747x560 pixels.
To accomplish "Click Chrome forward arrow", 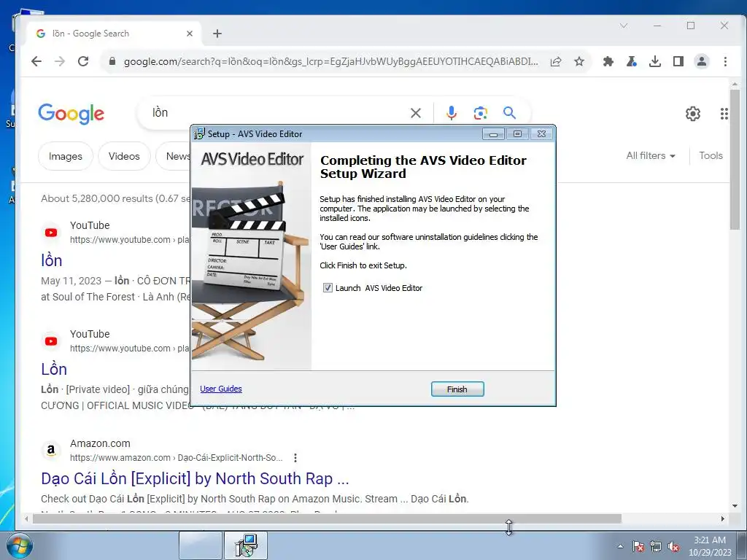I will 60,61.
